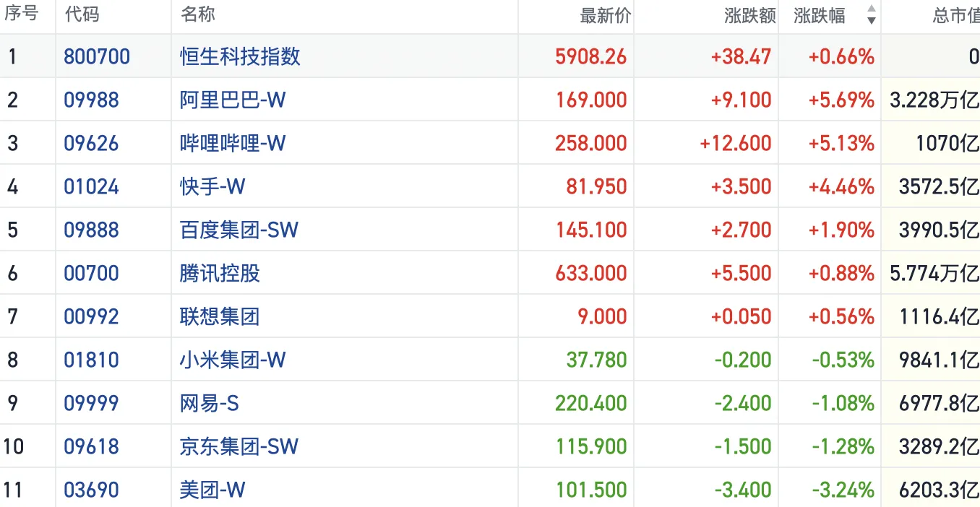
Task: Click 百度集团-SW stock name
Action: [x=238, y=230]
